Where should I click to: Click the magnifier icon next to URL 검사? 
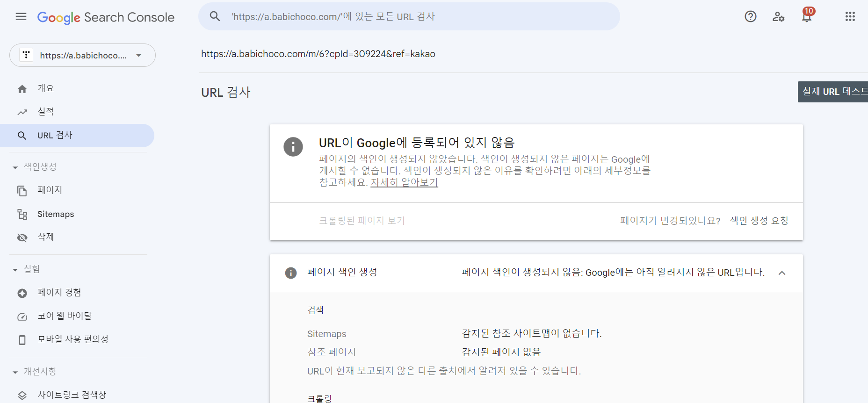point(22,136)
